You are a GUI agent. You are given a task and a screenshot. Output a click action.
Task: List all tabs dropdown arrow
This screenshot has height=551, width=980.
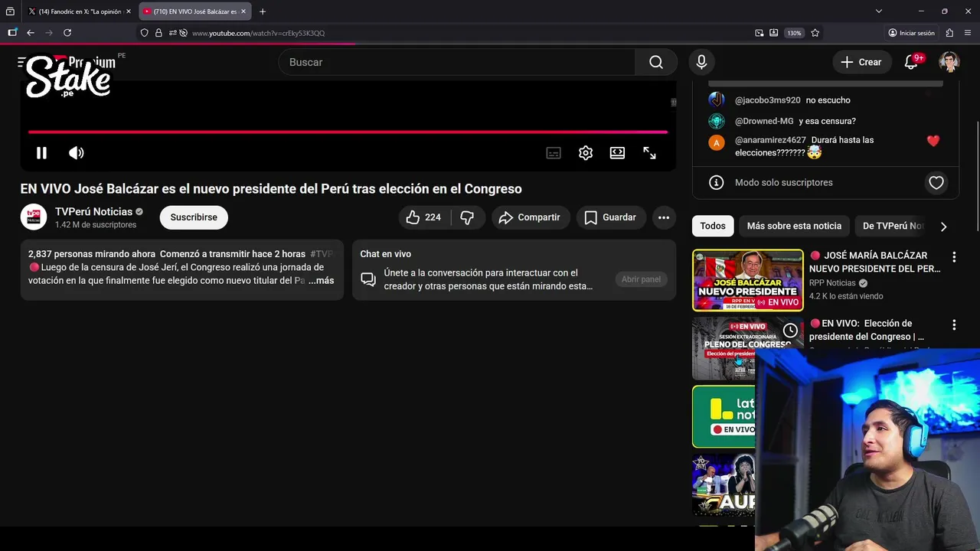879,11
